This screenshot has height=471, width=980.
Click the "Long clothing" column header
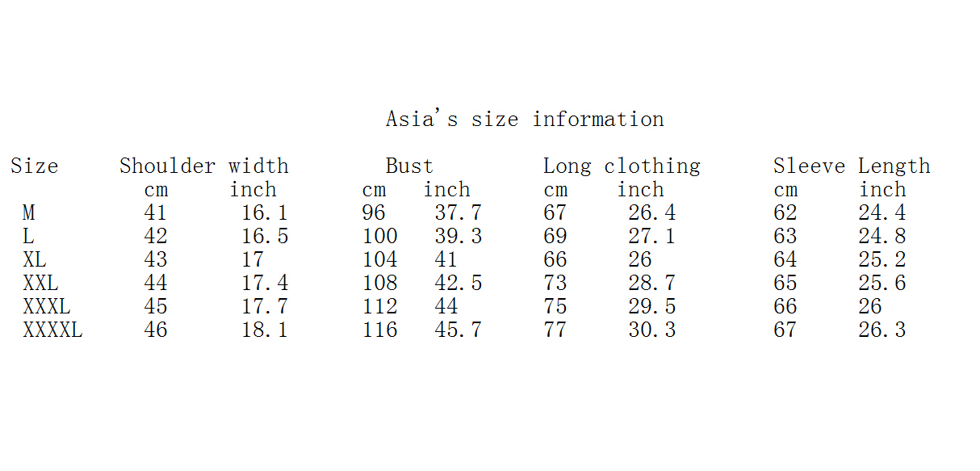621,166
